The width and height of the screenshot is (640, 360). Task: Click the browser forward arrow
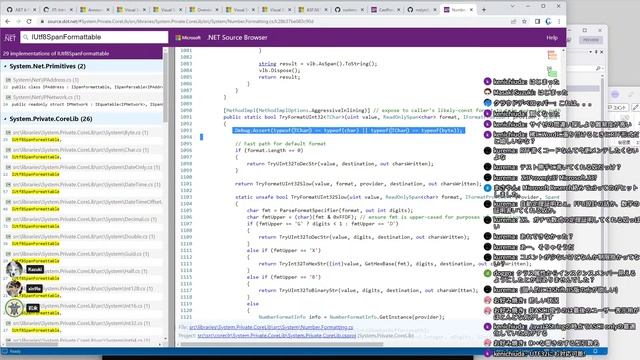pyautogui.click(x=18, y=21)
